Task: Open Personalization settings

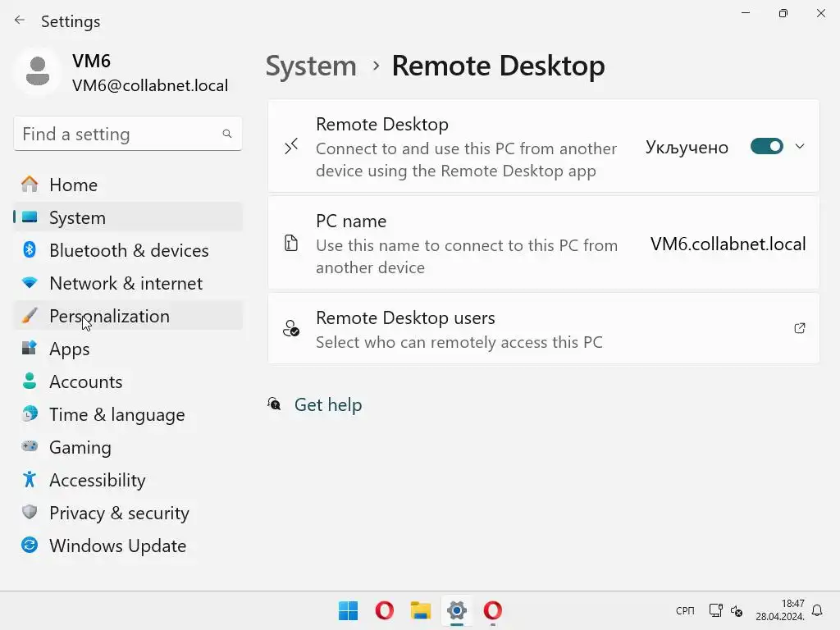Action: (x=127, y=316)
